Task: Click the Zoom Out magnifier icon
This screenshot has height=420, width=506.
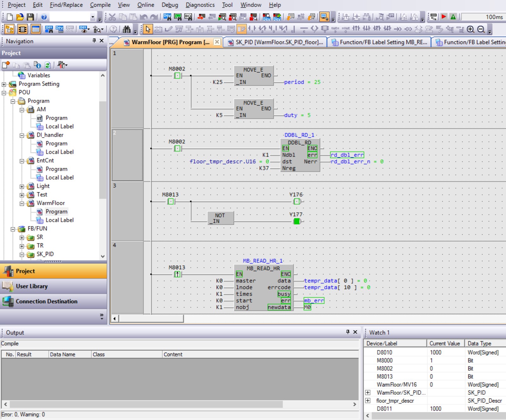Action: pyautogui.click(x=481, y=29)
